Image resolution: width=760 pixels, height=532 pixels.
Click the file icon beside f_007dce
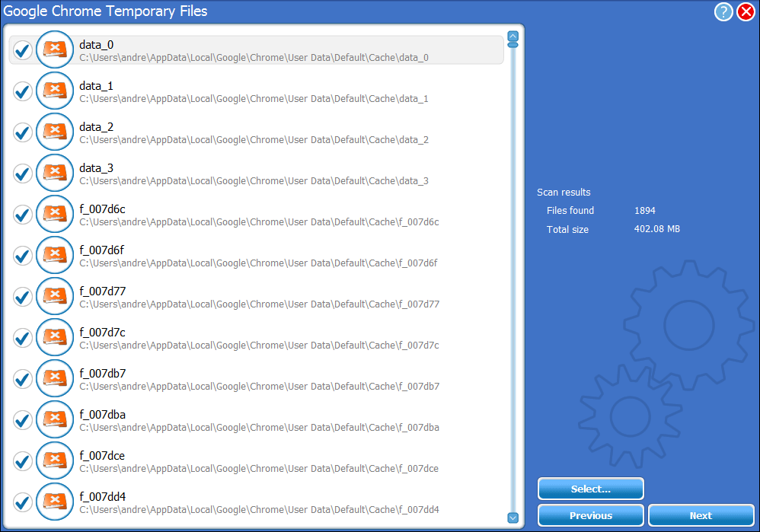pos(55,460)
